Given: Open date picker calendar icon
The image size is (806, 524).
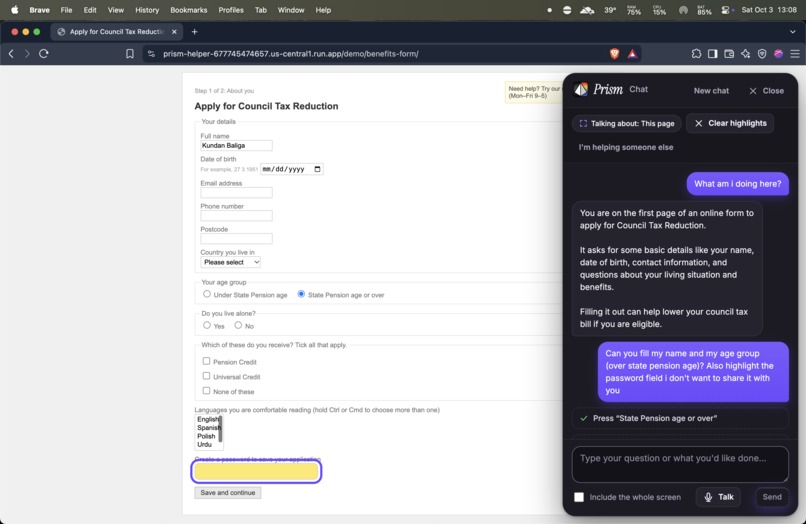Looking at the screenshot, I should [x=317, y=169].
